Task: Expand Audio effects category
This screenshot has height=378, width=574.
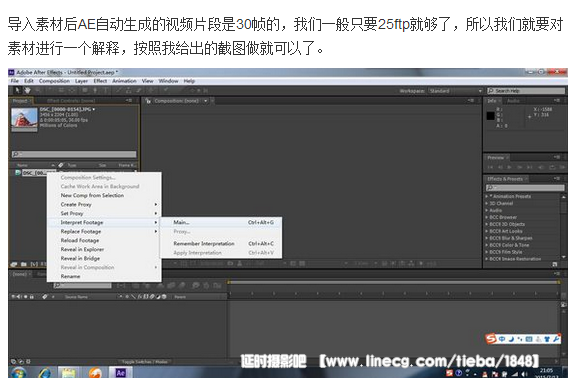Action: [x=487, y=210]
